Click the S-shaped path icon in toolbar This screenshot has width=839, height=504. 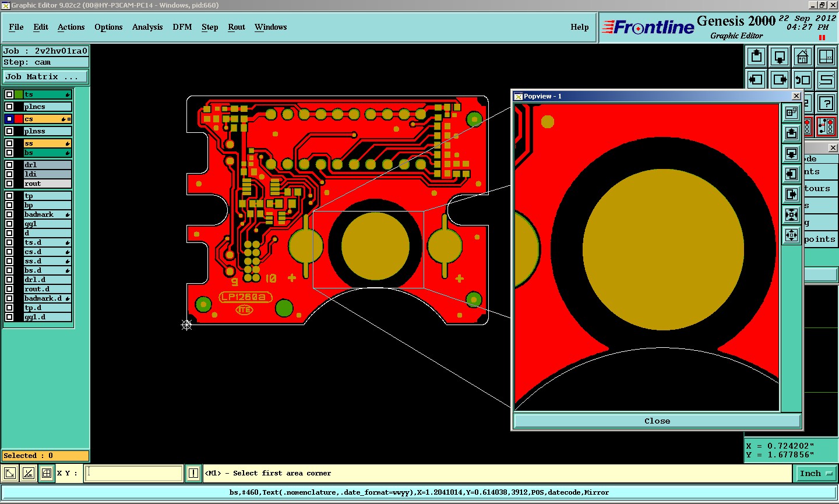coord(826,80)
